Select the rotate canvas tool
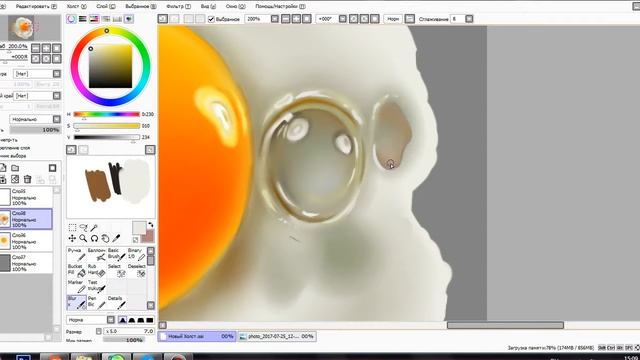 click(x=94, y=238)
